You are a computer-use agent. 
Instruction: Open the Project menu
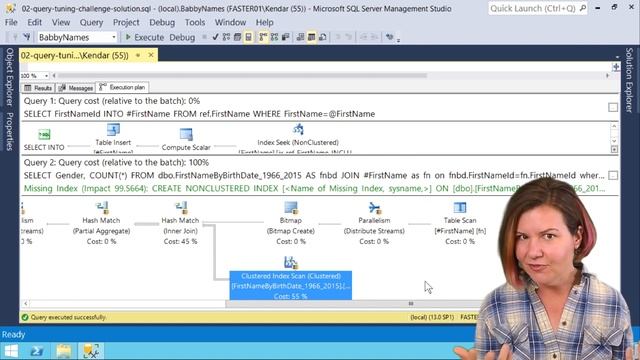[x=126, y=22]
